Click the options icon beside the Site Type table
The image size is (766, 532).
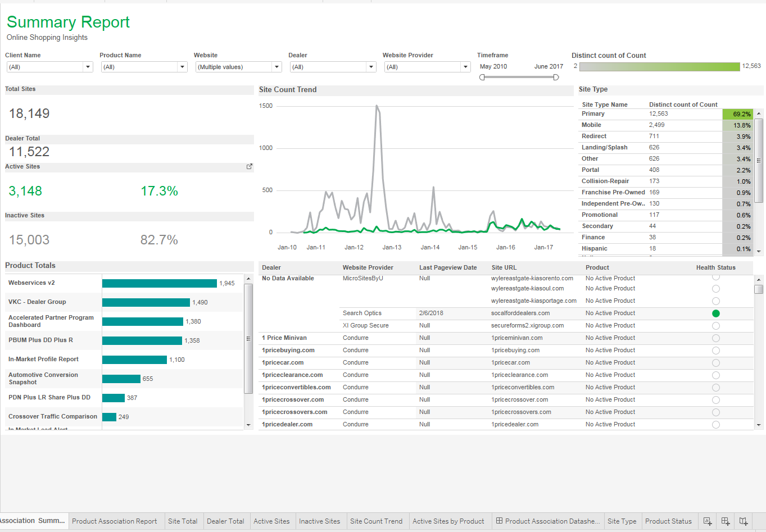click(759, 161)
